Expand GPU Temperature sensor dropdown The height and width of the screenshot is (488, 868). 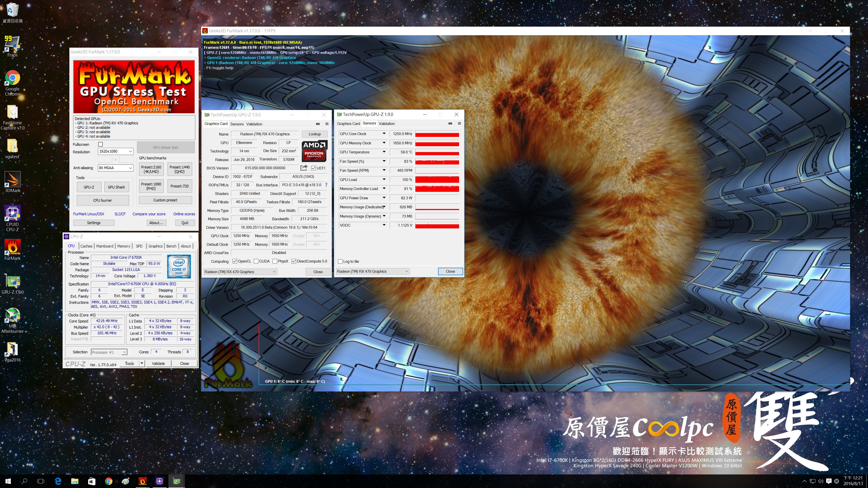[x=384, y=152]
